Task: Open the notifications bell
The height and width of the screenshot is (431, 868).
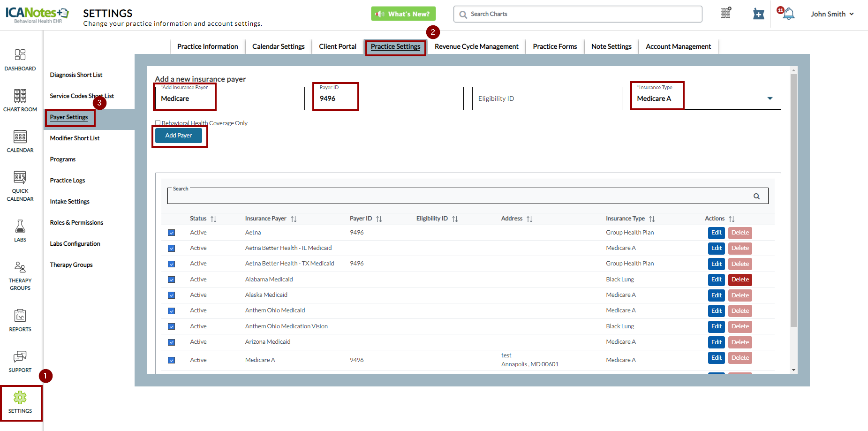Action: pyautogui.click(x=788, y=14)
